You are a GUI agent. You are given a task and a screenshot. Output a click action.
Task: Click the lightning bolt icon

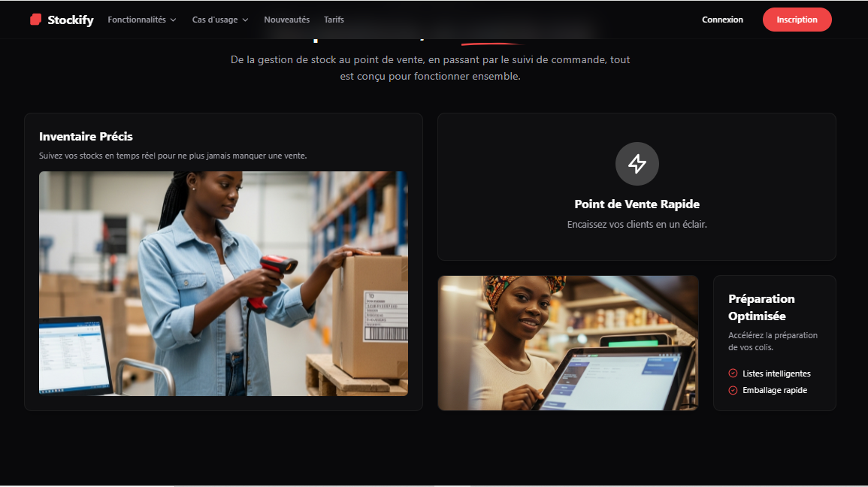637,164
